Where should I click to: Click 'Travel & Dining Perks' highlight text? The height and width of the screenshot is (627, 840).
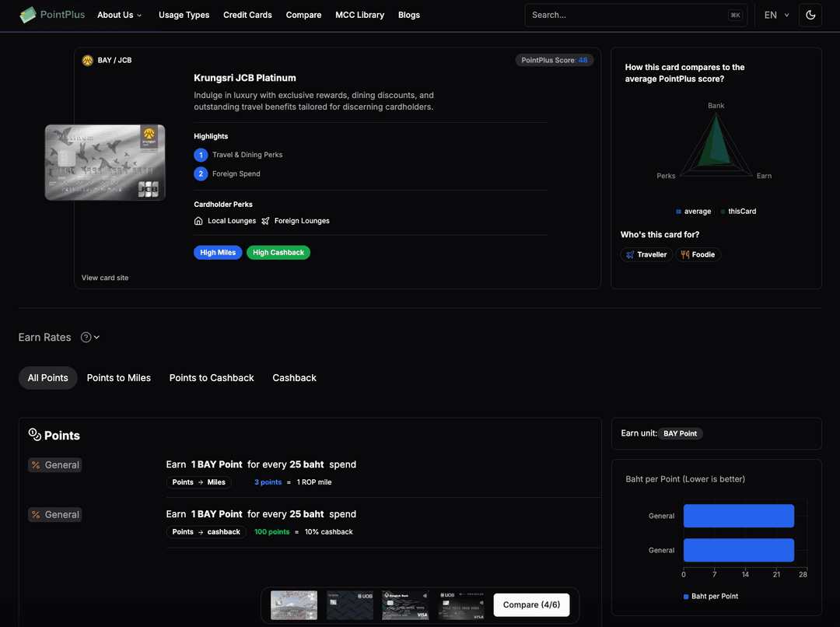click(247, 155)
